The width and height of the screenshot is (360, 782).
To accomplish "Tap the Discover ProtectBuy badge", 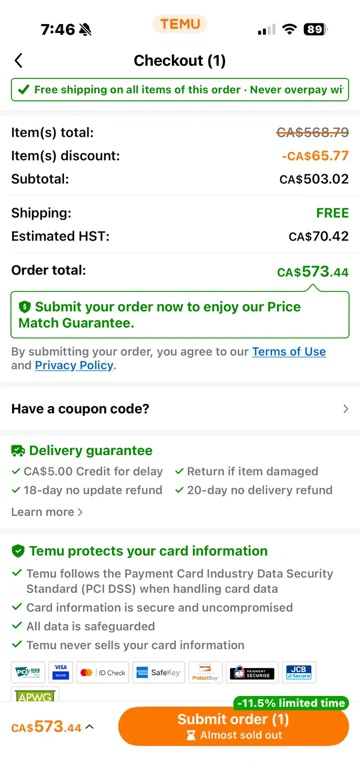I will (x=205, y=672).
